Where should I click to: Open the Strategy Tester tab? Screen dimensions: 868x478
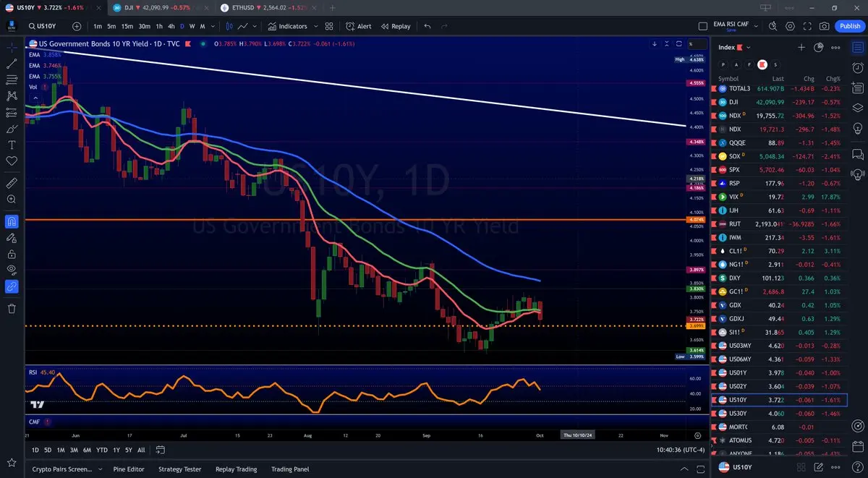pos(179,469)
